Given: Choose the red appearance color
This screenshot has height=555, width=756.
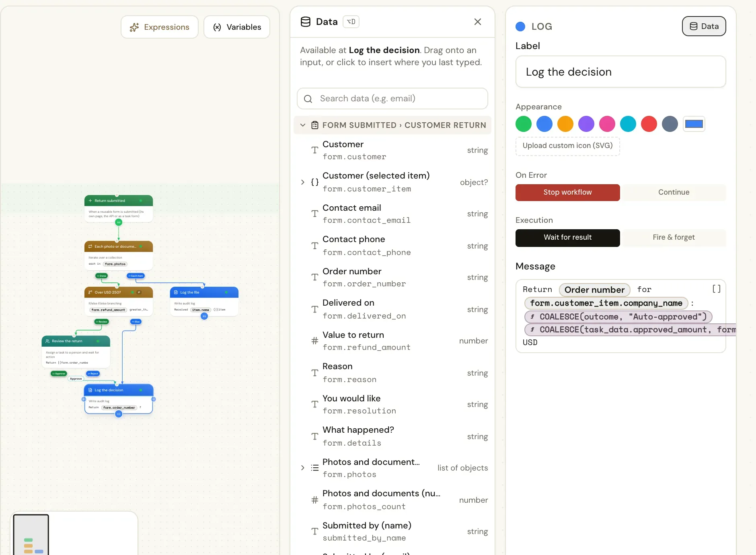Looking at the screenshot, I should 649,124.
